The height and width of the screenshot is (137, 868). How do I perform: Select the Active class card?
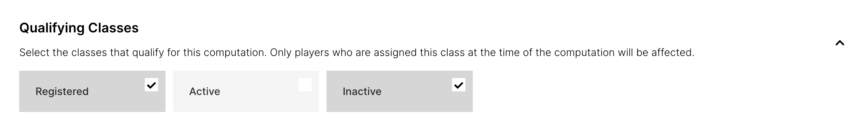[246, 91]
